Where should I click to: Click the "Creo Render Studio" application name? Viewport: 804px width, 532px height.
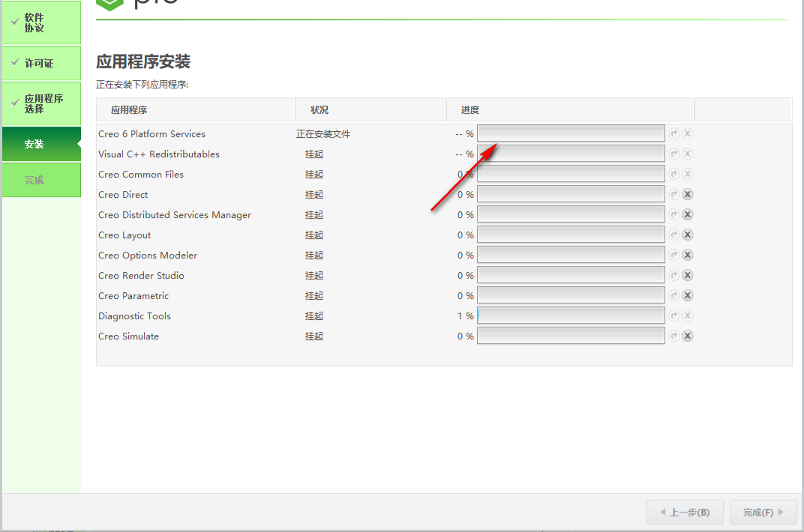(142, 276)
